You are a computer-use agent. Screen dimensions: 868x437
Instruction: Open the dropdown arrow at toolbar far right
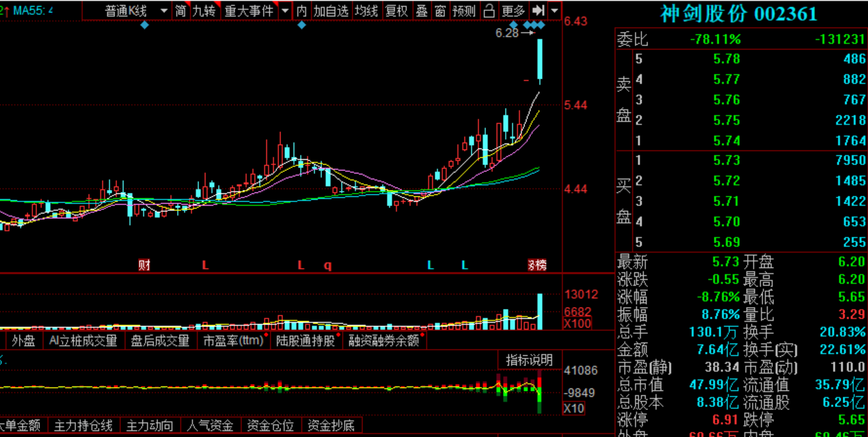pos(554,10)
